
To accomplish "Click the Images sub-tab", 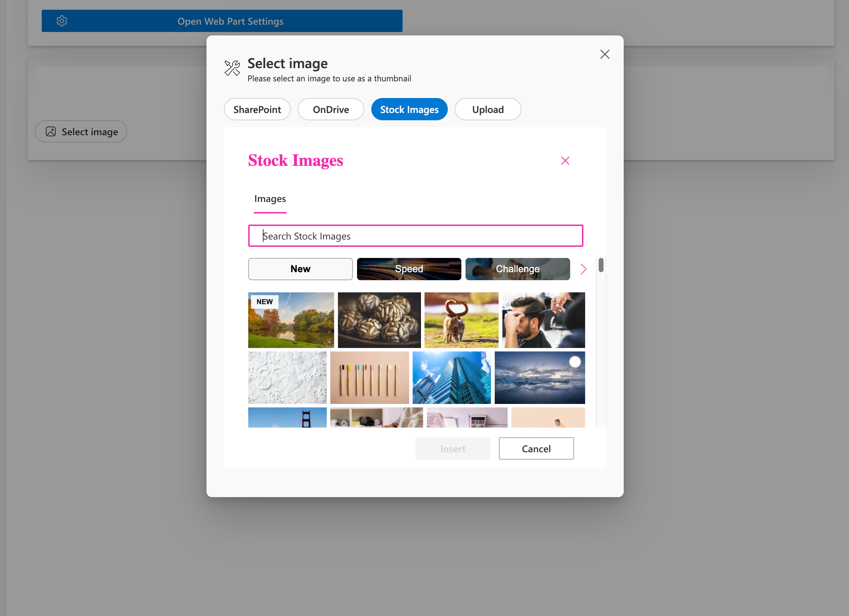I will pyautogui.click(x=270, y=199).
